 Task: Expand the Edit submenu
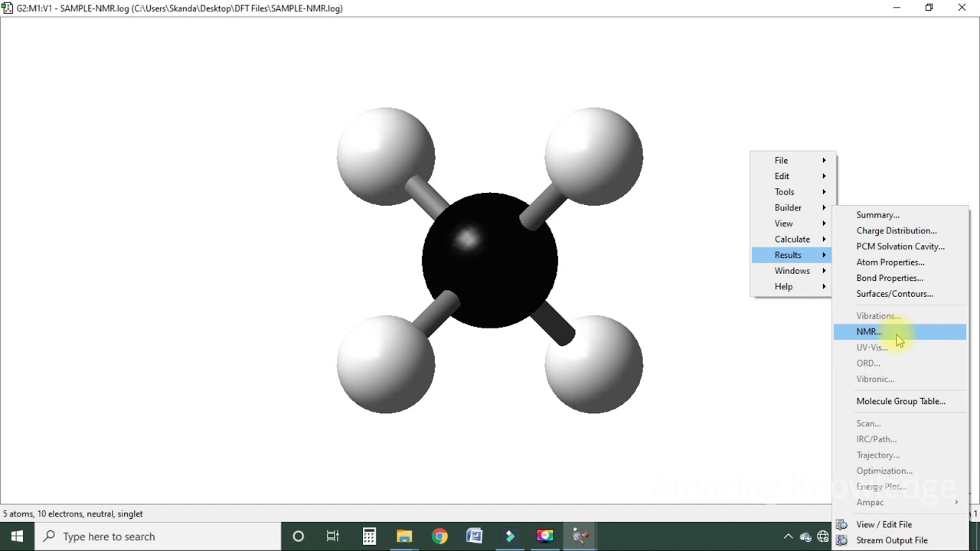(793, 176)
